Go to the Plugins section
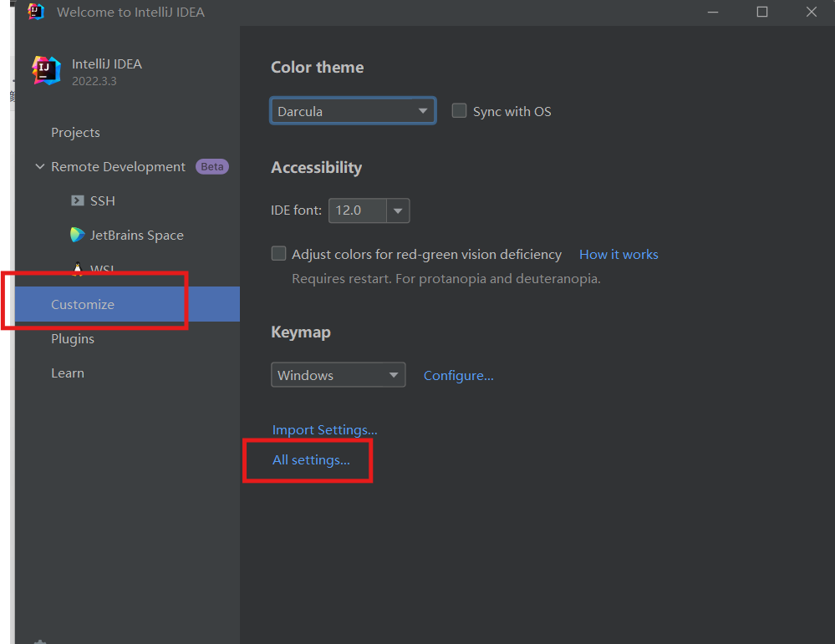835x644 pixels. click(73, 339)
